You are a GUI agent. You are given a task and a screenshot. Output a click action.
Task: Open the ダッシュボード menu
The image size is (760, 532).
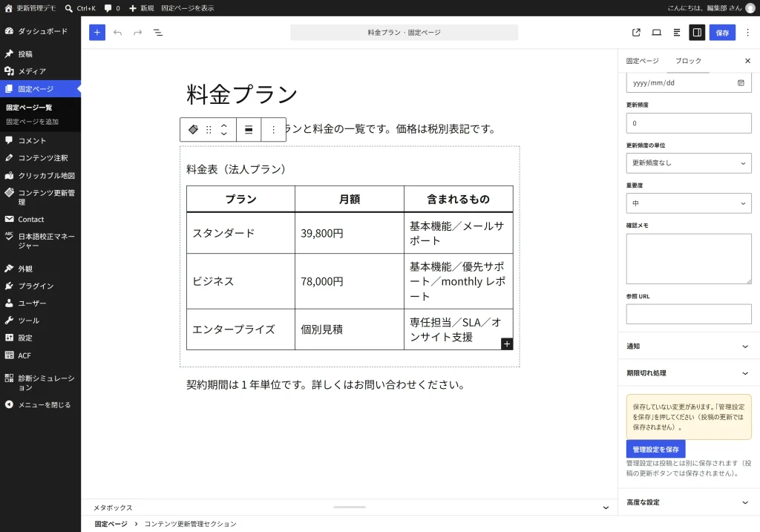[x=40, y=31]
